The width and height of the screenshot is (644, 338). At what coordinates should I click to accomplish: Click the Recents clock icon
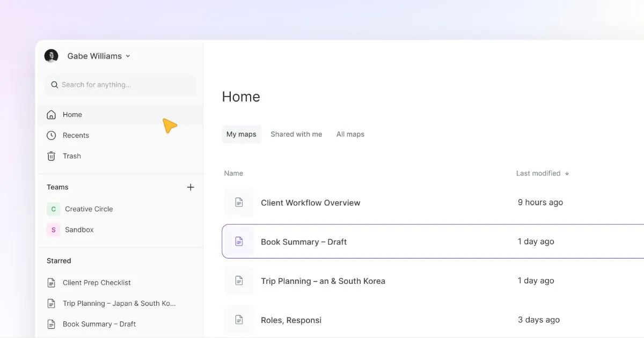(x=51, y=135)
